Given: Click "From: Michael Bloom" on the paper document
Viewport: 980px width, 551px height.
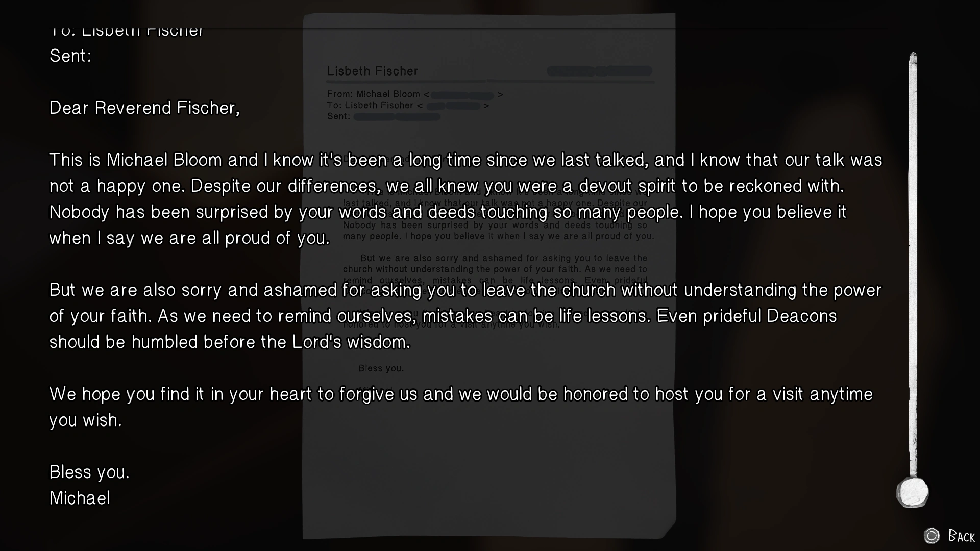Looking at the screenshot, I should pyautogui.click(x=374, y=94).
